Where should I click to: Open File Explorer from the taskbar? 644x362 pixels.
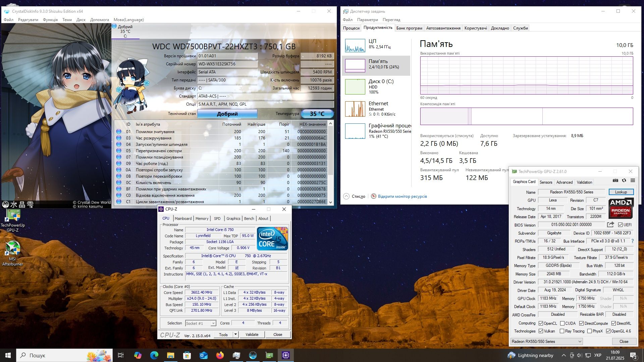(170, 355)
